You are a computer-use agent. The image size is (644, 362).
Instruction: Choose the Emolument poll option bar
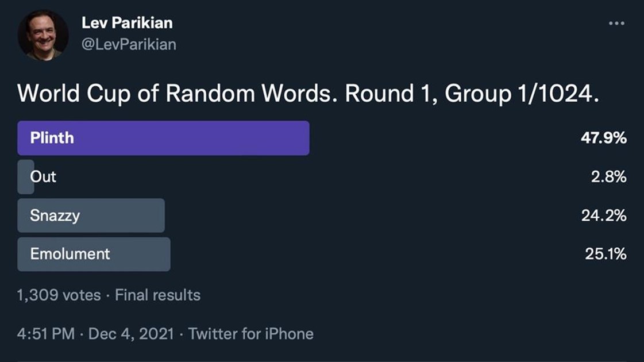coord(94,254)
